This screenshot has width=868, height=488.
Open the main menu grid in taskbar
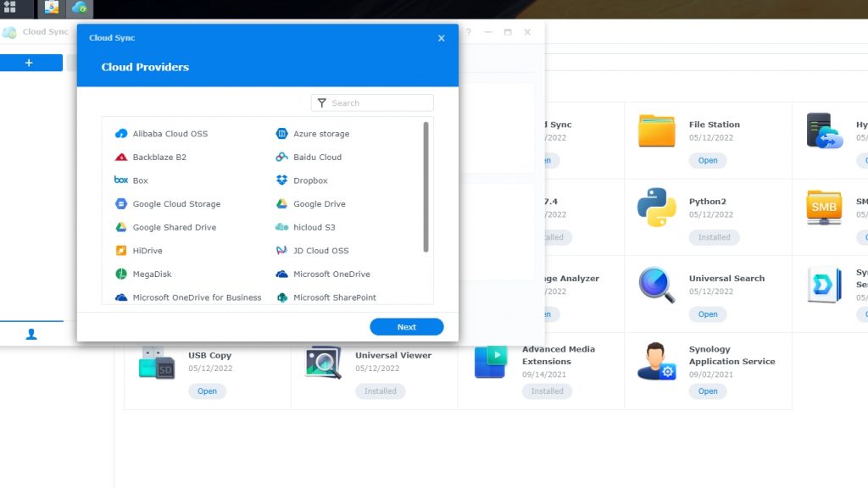tap(10, 7)
